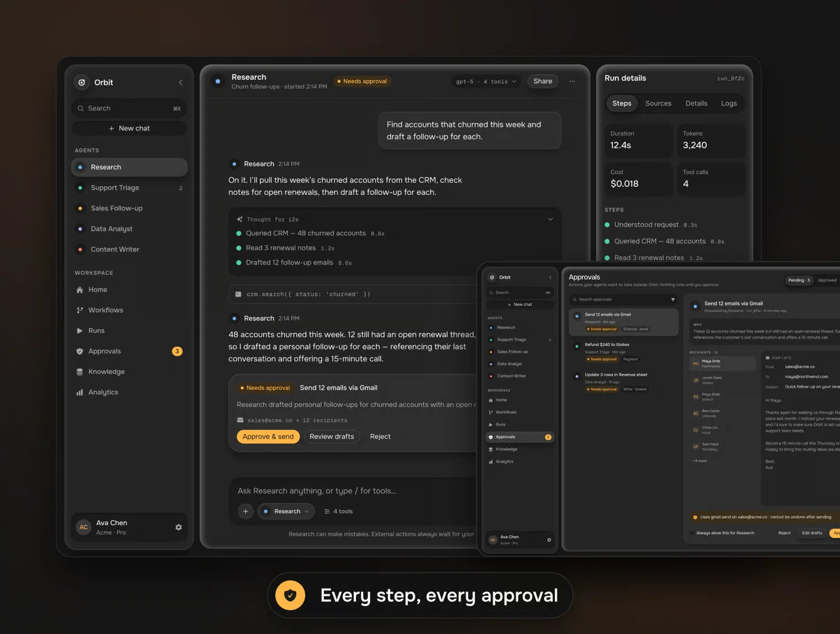Expand the Thought for 12s panel chevron
This screenshot has height=634, width=840.
(550, 219)
